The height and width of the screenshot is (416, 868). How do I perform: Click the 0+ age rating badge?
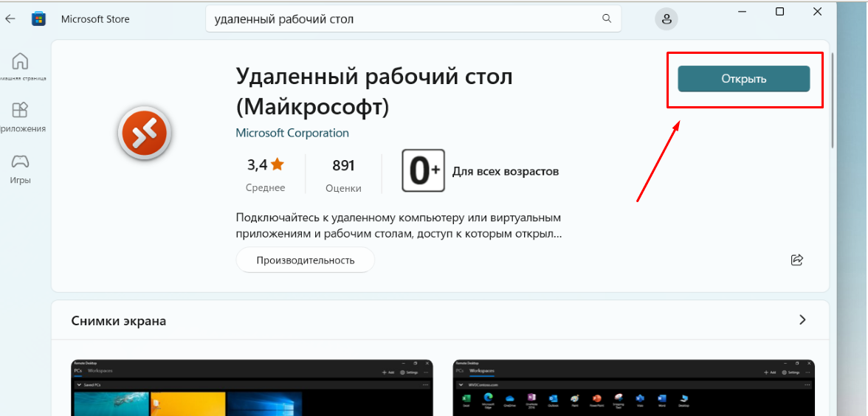click(x=424, y=170)
